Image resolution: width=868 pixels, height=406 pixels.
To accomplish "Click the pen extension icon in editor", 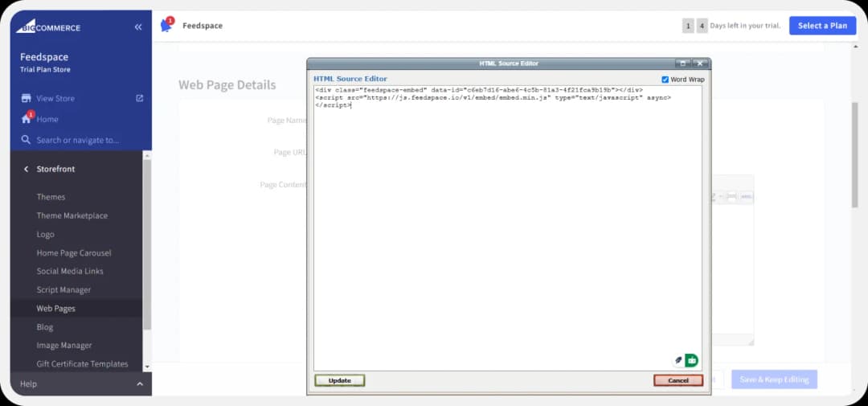I will tap(678, 360).
